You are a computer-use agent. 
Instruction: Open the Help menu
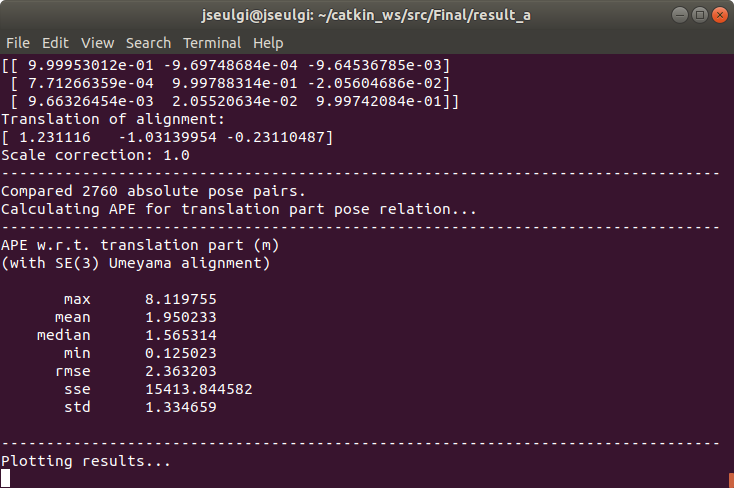point(268,43)
